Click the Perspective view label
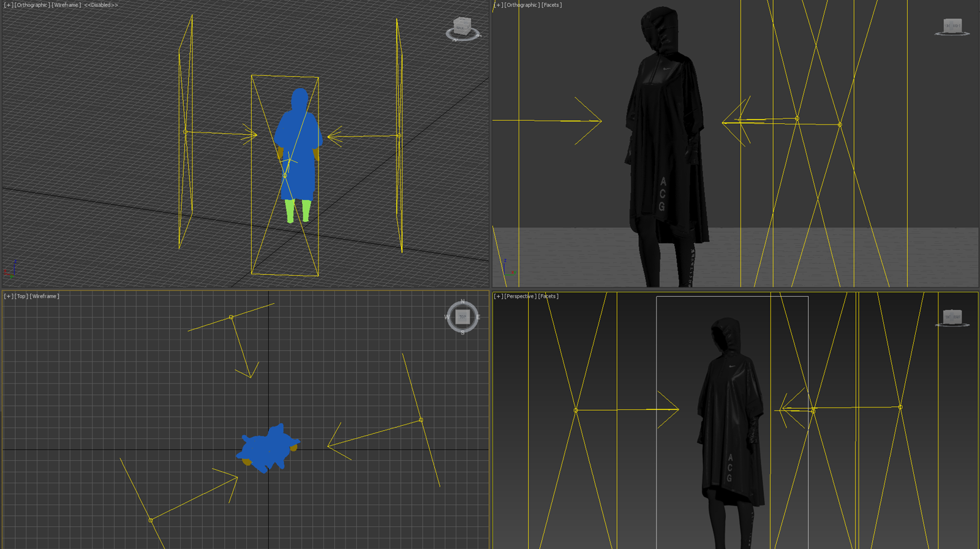Viewport: 980px width, 549px height. pos(520,297)
